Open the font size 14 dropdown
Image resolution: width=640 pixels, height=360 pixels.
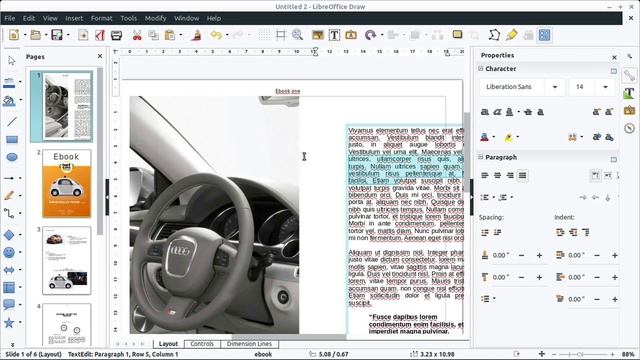[x=605, y=87]
